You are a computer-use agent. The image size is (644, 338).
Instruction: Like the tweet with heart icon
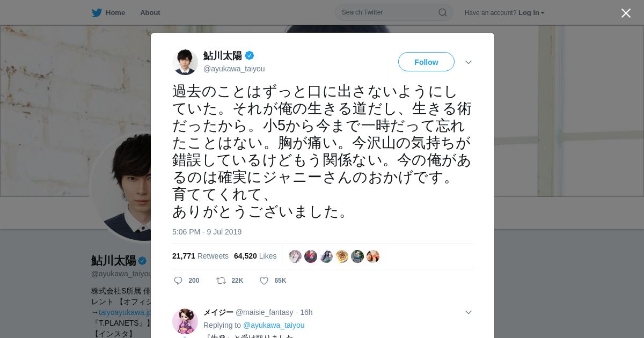coord(264,281)
